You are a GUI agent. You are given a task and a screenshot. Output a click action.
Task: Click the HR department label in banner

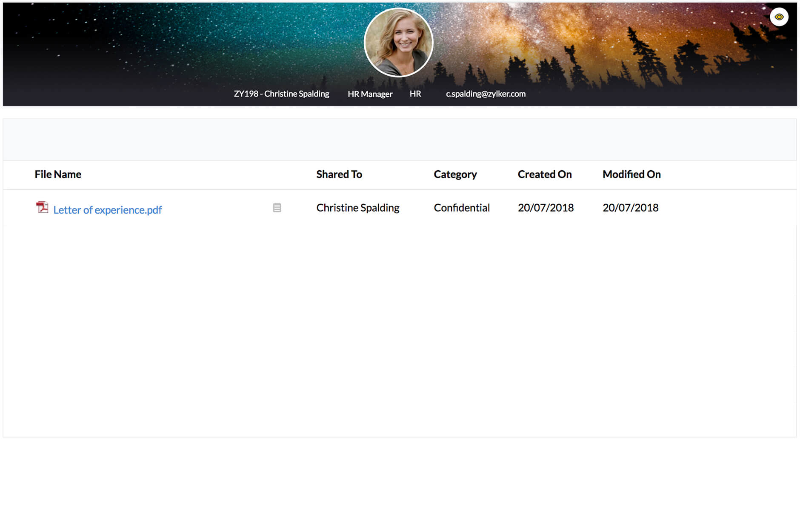pos(415,94)
